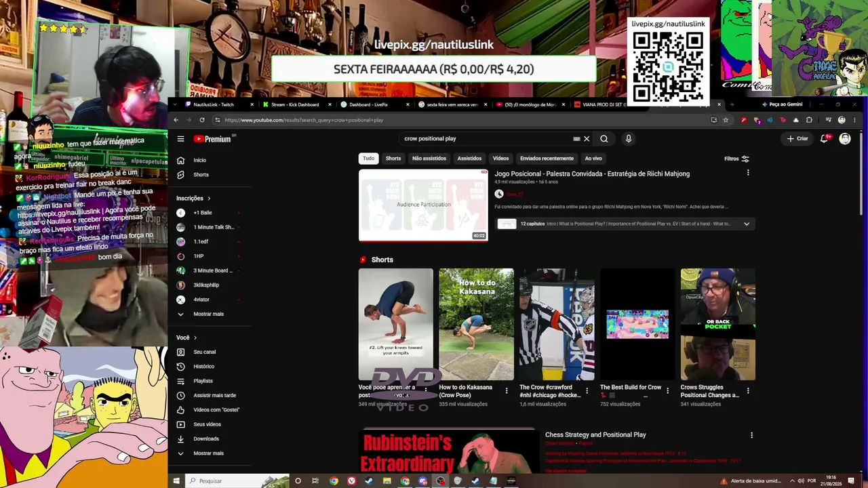This screenshot has height=488, width=868.
Task: Switch to VIANA PROD DJ SET tab
Action: (600, 104)
